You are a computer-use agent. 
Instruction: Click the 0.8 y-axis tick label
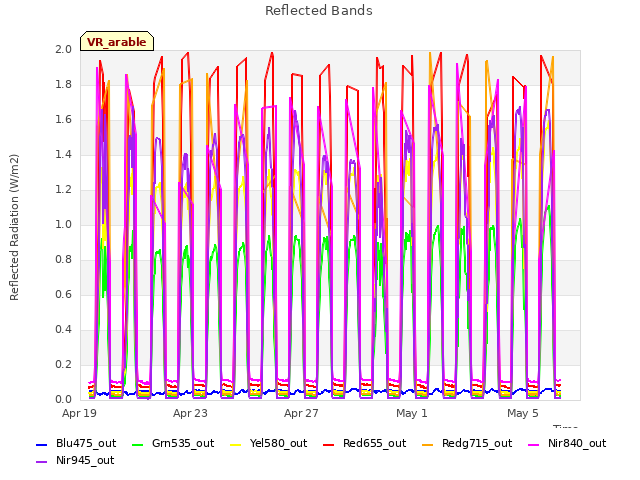[x=63, y=260]
